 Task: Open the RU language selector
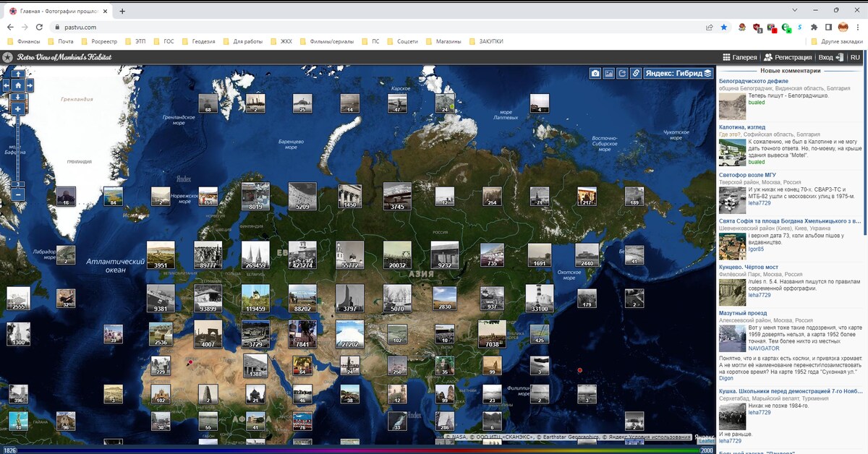click(855, 57)
